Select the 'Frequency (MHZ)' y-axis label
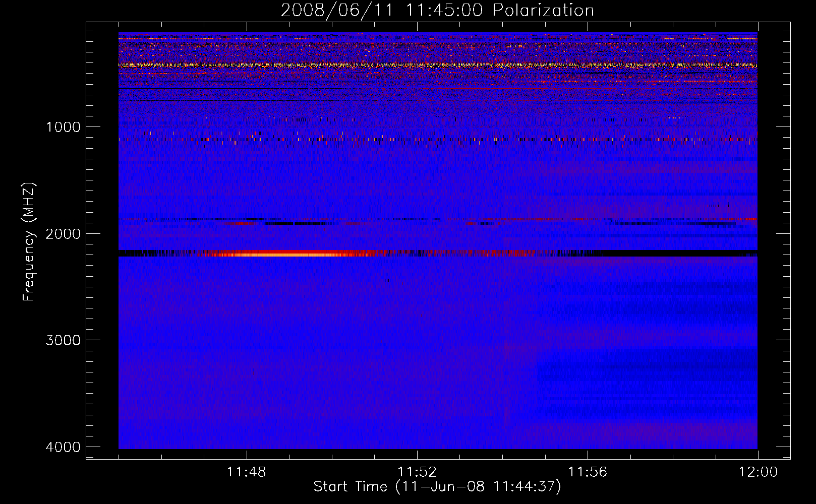The width and height of the screenshot is (816, 504). [29, 242]
